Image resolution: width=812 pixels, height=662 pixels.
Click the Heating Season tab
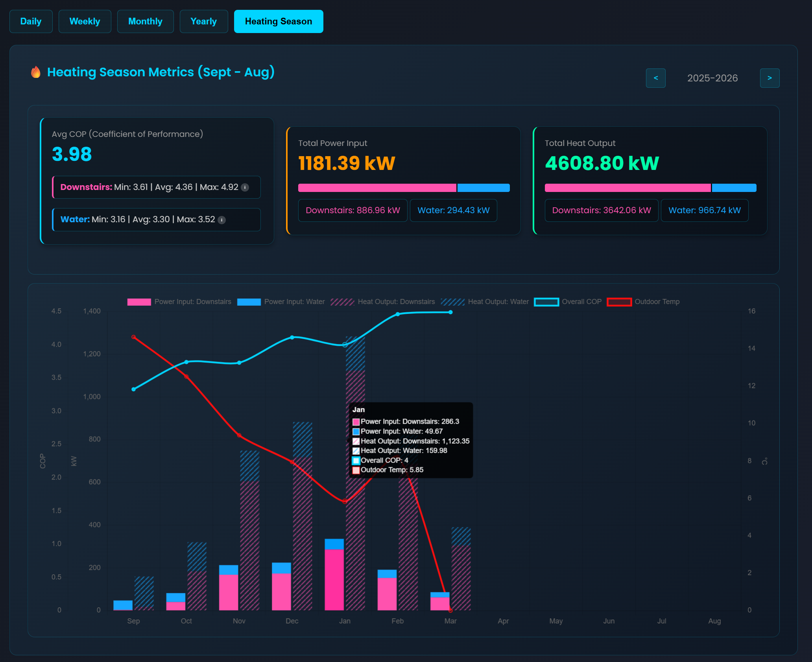(278, 21)
